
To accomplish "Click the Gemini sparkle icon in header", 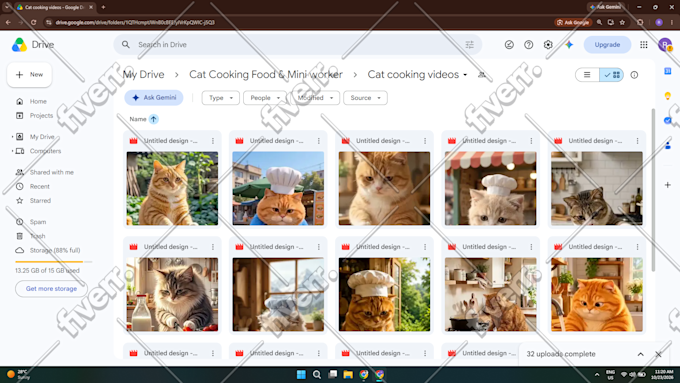I will click(x=569, y=45).
